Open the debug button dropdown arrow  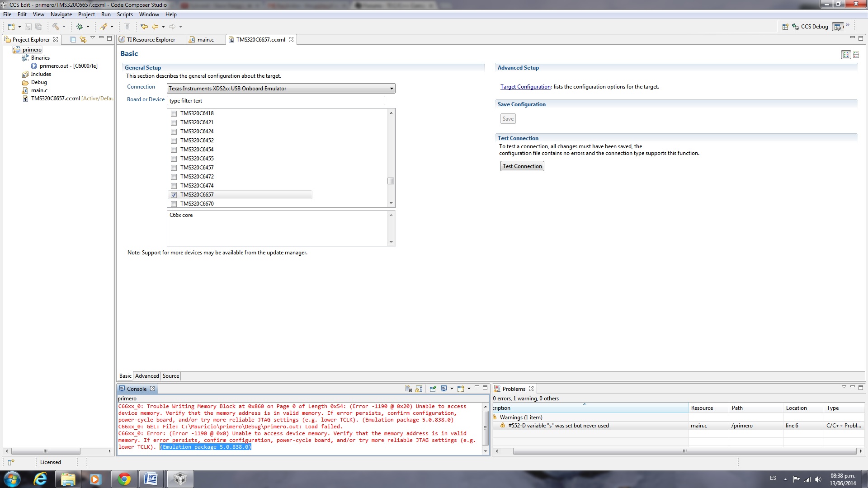tap(88, 27)
